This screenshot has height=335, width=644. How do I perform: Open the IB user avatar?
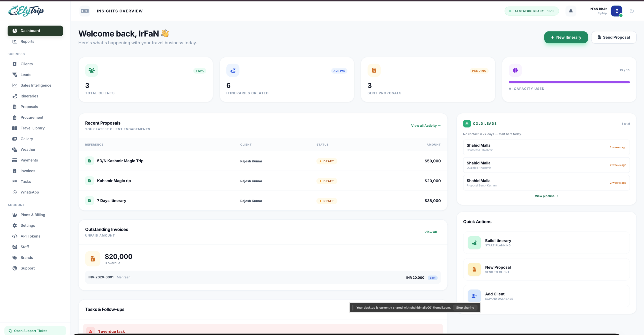[616, 11]
